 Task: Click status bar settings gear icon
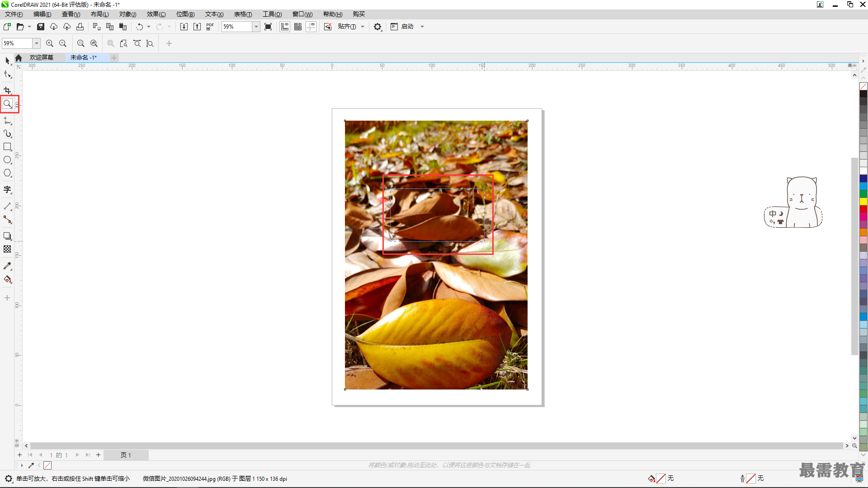pyautogui.click(x=9, y=479)
